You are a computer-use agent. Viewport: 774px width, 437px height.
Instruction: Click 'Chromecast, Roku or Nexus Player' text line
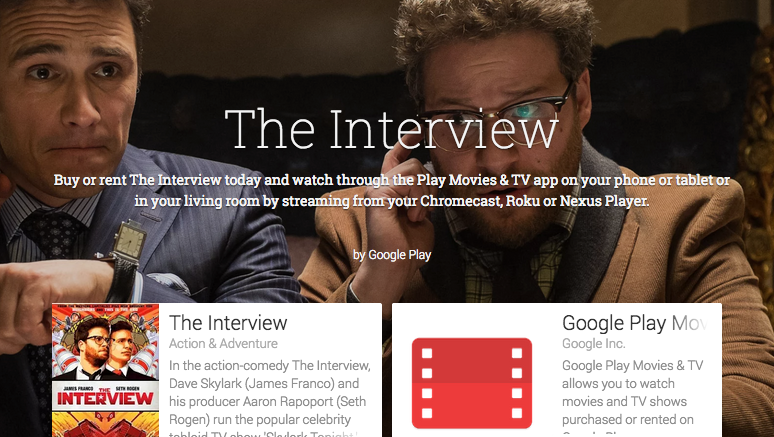tap(535, 201)
